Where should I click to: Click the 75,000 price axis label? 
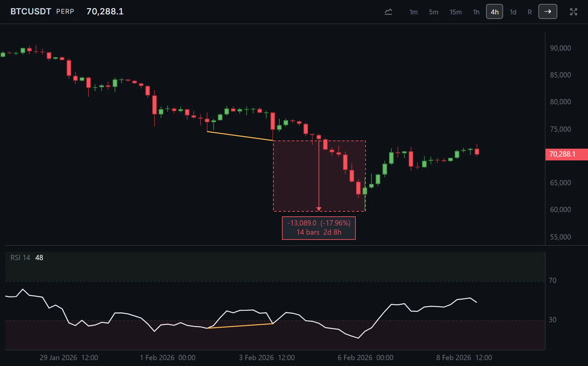560,129
